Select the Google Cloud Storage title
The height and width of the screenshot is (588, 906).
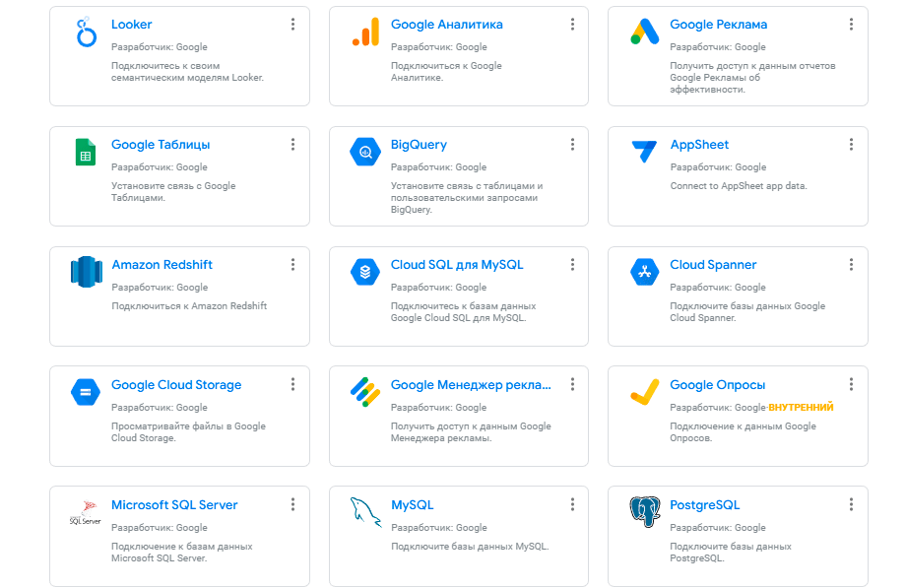tap(176, 385)
